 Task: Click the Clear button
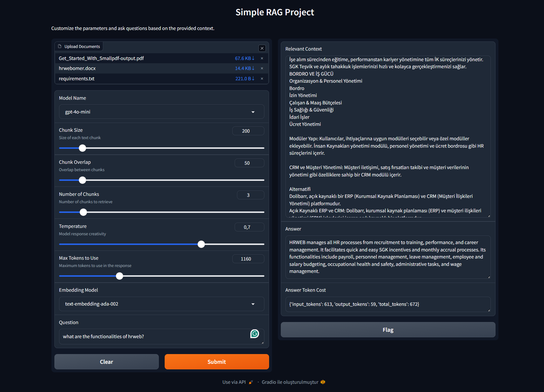(106, 362)
